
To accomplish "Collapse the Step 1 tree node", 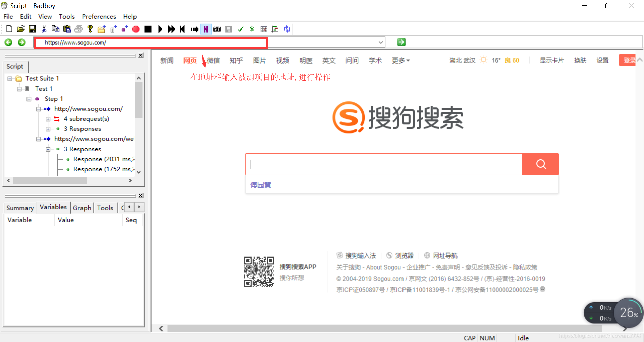I will (x=29, y=99).
